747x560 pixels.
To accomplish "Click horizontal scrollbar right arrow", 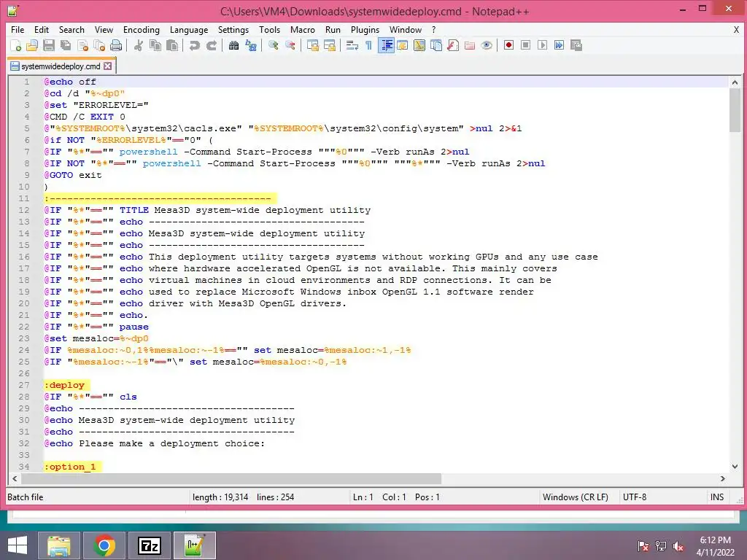I will (x=723, y=478).
